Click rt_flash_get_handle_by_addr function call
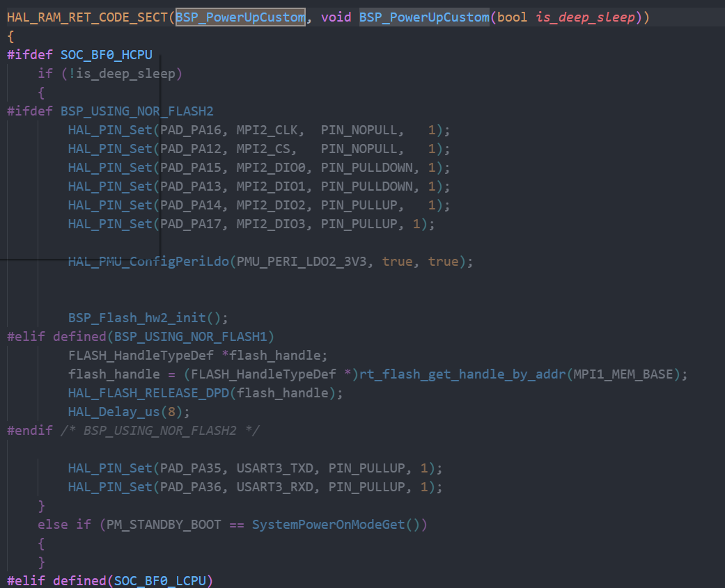Viewport: 725px width, 588px height. (462, 374)
